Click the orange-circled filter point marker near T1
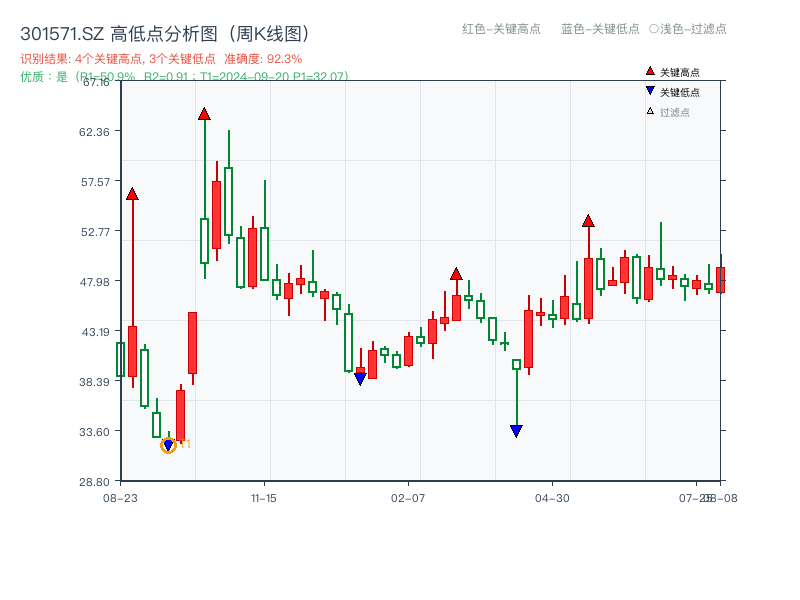The image size is (800, 600). click(170, 444)
